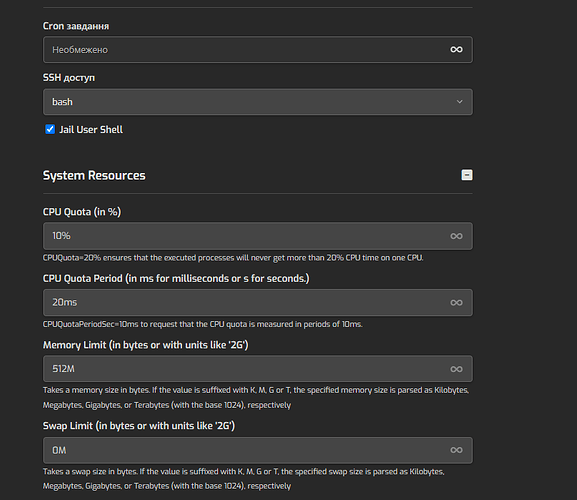Screen dimensions: 577x500
Task: Click the CPU Quota field containing 10%
Action: point(258,236)
